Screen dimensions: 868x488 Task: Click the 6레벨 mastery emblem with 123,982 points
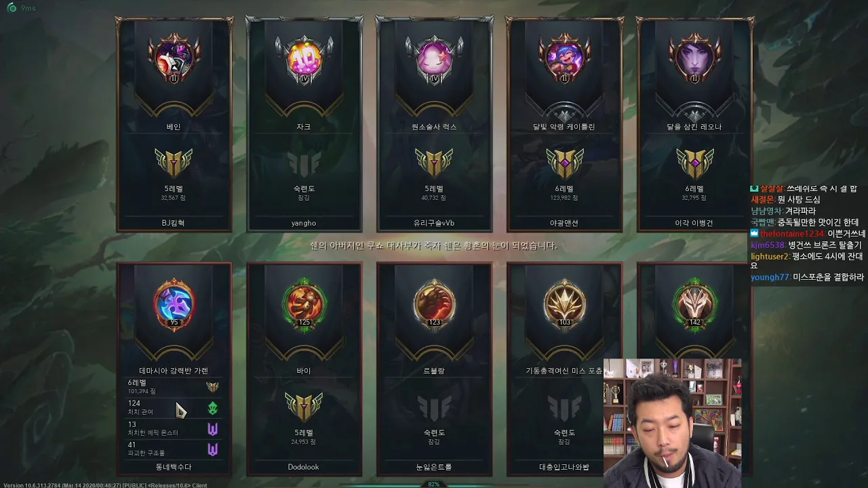(564, 163)
